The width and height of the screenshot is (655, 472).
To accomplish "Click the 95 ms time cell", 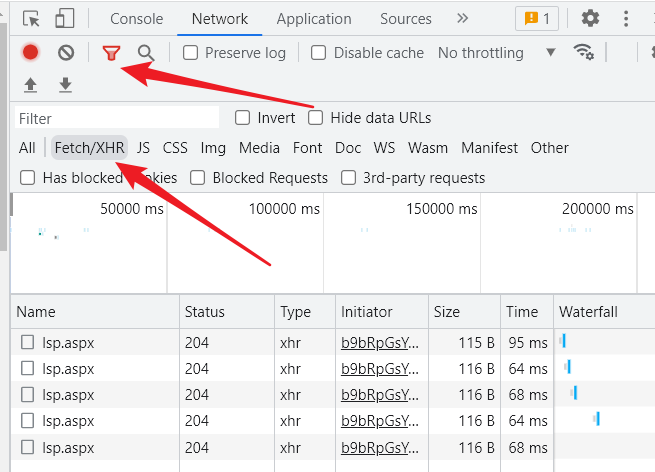I will click(x=528, y=343).
